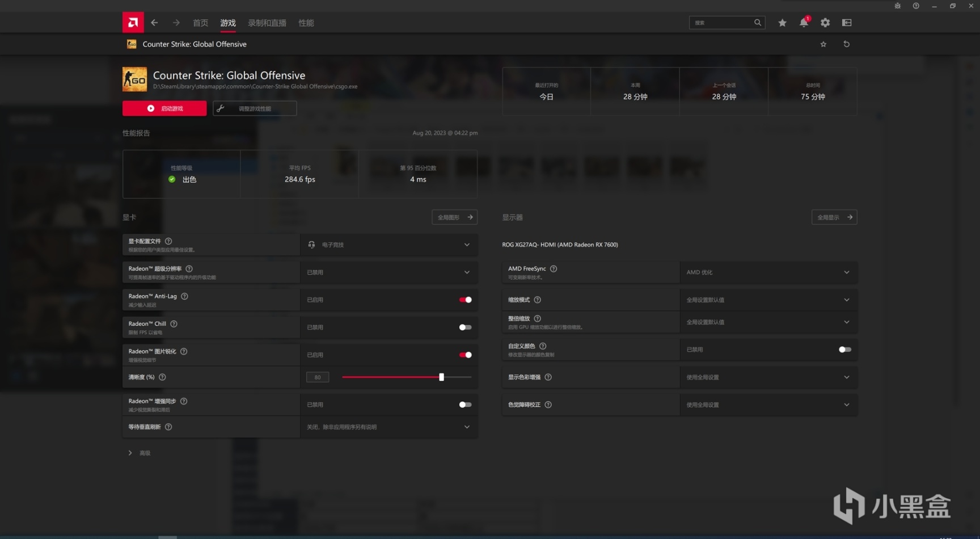Screen dimensions: 980x539
Task: Open the bug report tool icon
Action: (x=897, y=6)
